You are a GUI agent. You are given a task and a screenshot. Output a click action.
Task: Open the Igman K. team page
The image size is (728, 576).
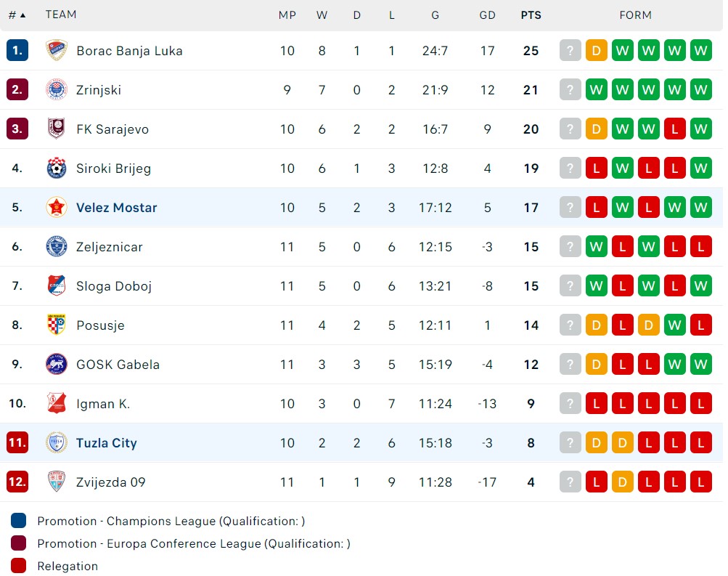click(103, 404)
